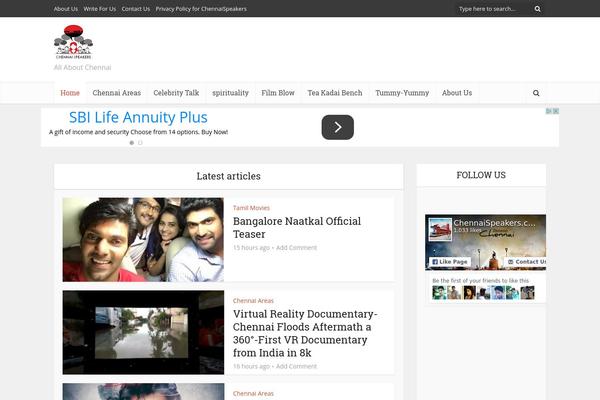This screenshot has height=400, width=600.
Task: Open Chennai Areas category above the VR article
Action: pyautogui.click(x=253, y=301)
